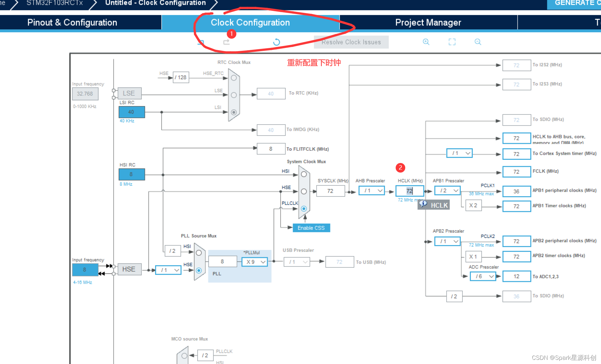Zoom in using the magnifier plus icon
Screen dimensions: 601x364
click(426, 42)
